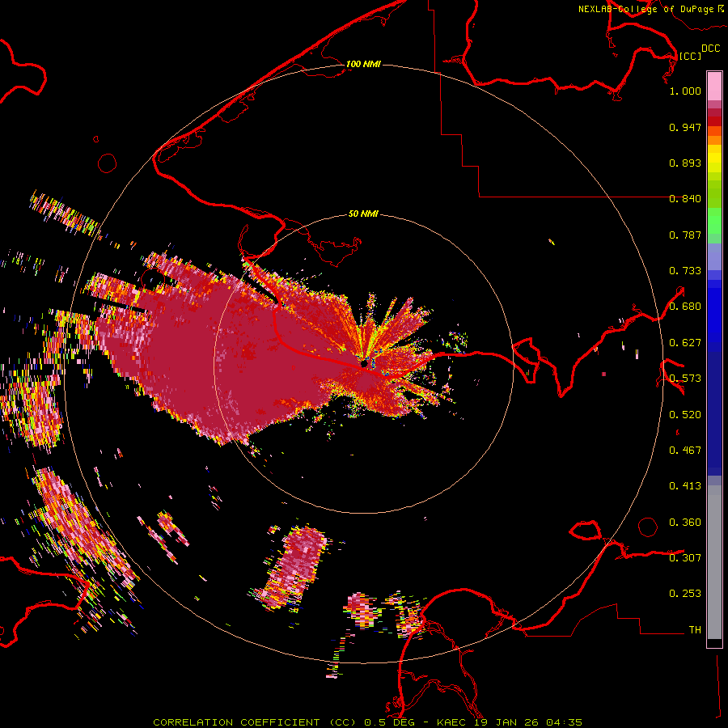Click the 50 NMI range ring label
Viewport: 728px width, 728px height.
[363, 214]
